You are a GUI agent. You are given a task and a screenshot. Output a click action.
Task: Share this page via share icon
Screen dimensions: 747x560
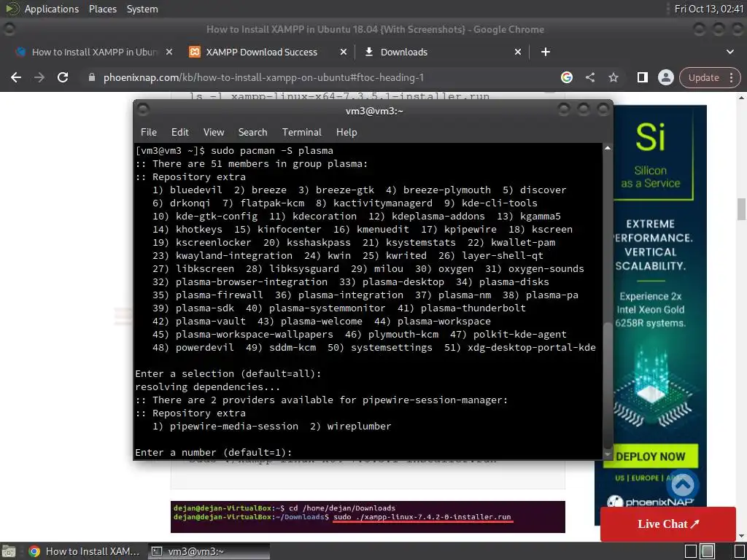tap(590, 77)
